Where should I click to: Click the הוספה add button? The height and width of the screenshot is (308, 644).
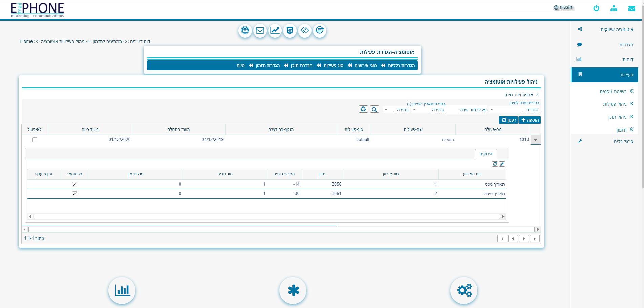(x=530, y=120)
